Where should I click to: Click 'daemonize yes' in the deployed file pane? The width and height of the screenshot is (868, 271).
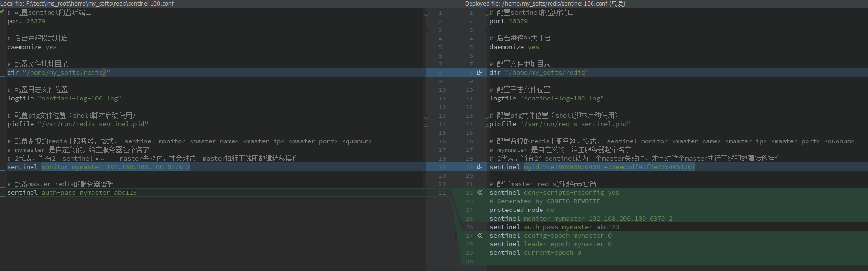[x=514, y=47]
